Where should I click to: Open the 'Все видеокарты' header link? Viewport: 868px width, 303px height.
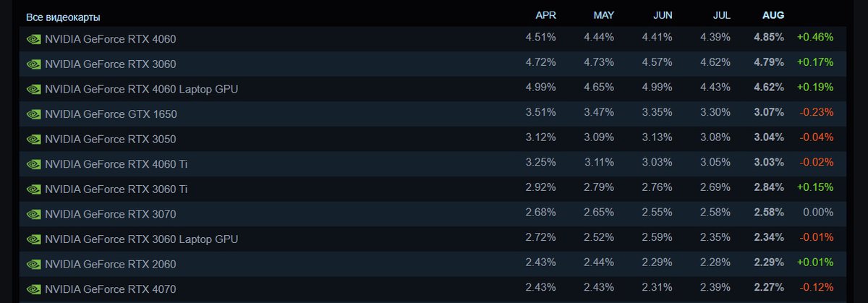click(x=63, y=17)
